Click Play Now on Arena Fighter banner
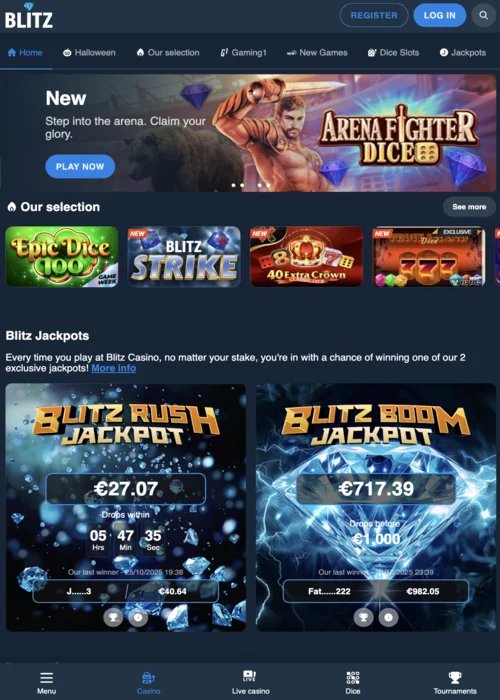The width and height of the screenshot is (500, 700). coord(80,167)
